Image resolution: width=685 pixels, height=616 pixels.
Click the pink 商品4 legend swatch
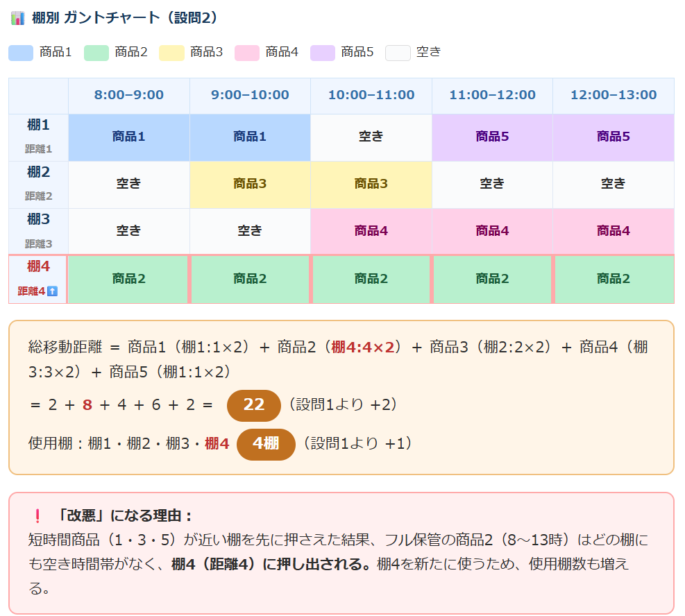(x=247, y=53)
